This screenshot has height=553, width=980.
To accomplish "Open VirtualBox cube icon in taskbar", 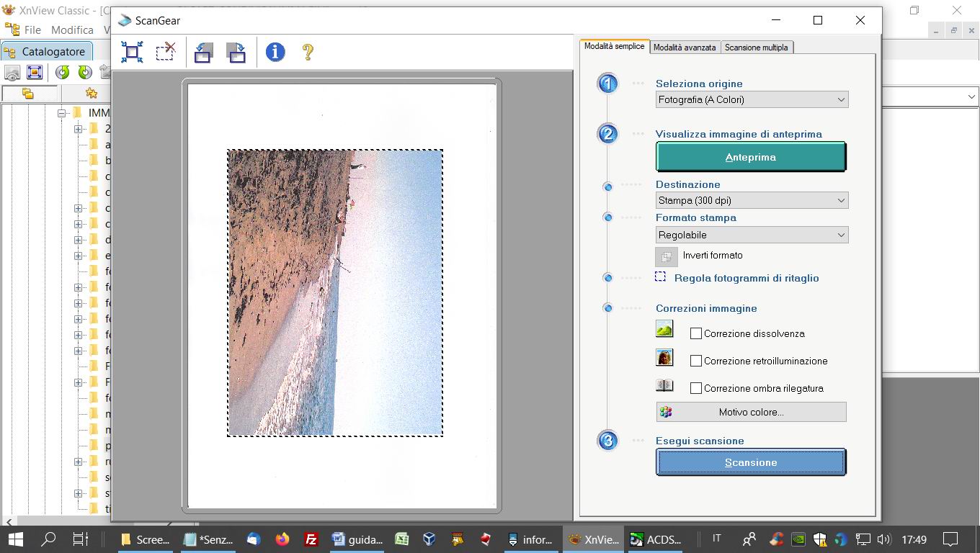I will [429, 539].
